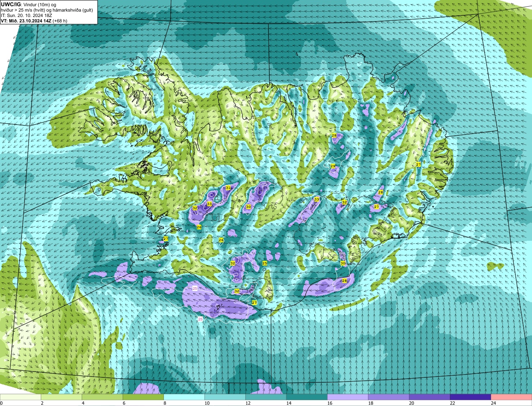
Task: Click the yellow gust label 25
Action: (265, 263)
